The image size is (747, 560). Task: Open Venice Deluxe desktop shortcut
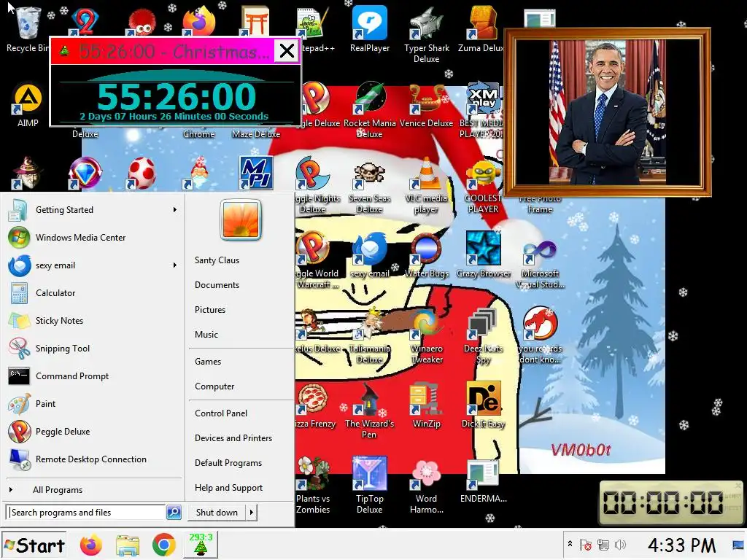(x=426, y=106)
